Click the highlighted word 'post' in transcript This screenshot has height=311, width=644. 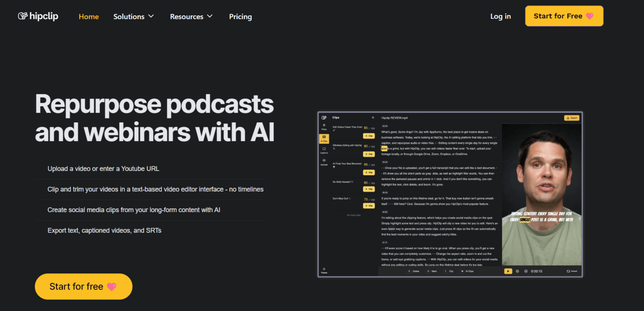click(384, 148)
